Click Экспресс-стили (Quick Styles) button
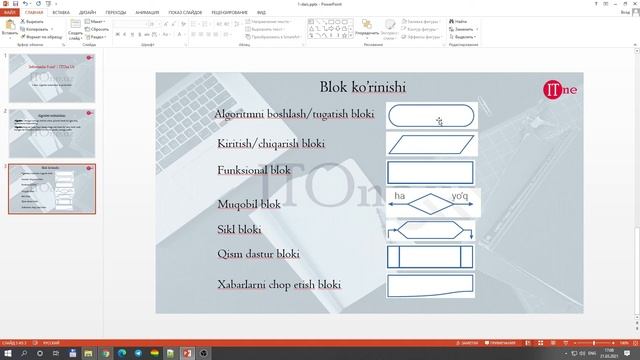The image size is (640, 360). click(390, 29)
